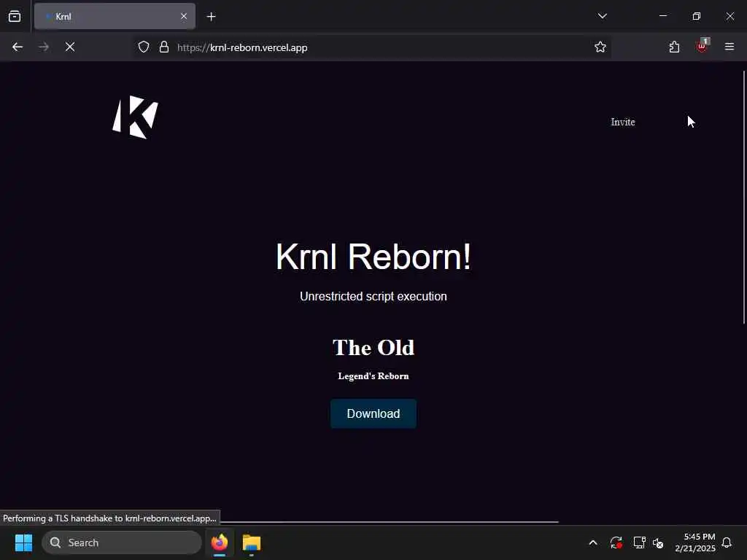Open the Firefox View icon

coord(15,16)
